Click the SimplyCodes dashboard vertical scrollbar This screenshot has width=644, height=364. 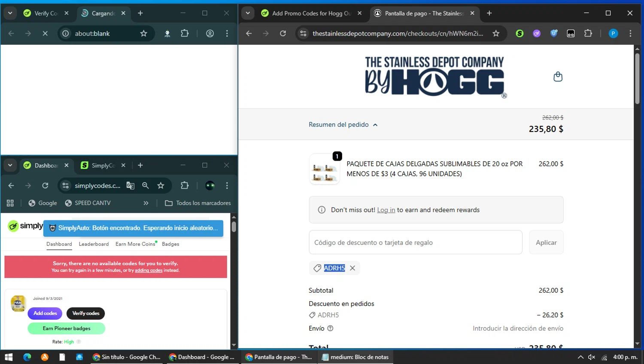[234, 226]
